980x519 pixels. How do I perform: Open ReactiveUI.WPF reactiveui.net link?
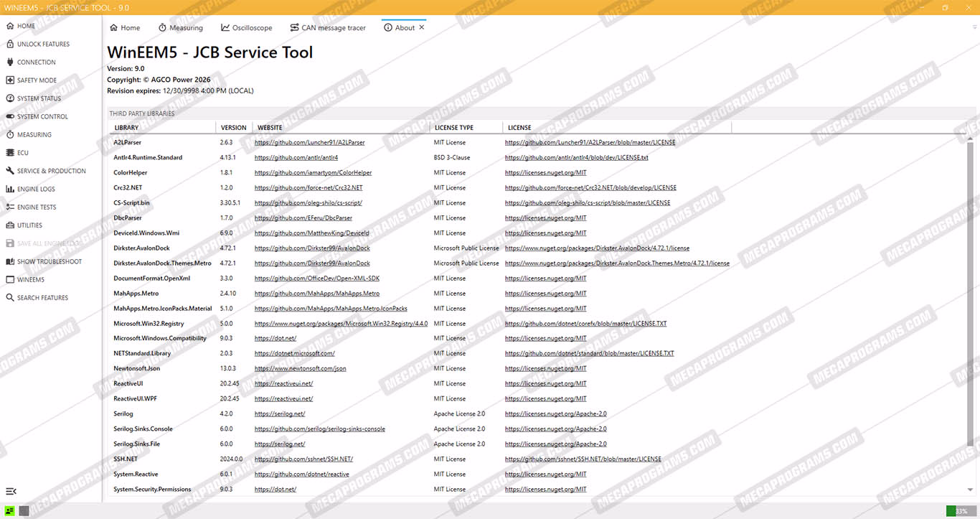[283, 398]
